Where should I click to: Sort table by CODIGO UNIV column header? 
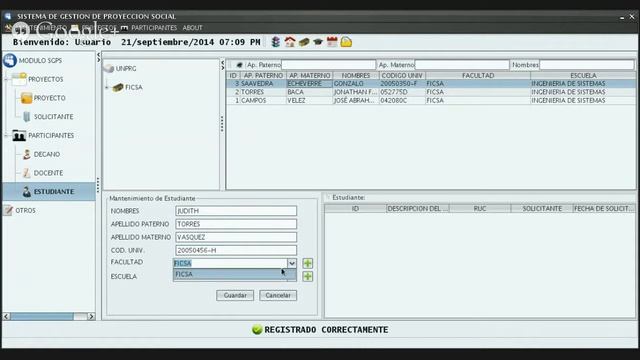pyautogui.click(x=402, y=76)
